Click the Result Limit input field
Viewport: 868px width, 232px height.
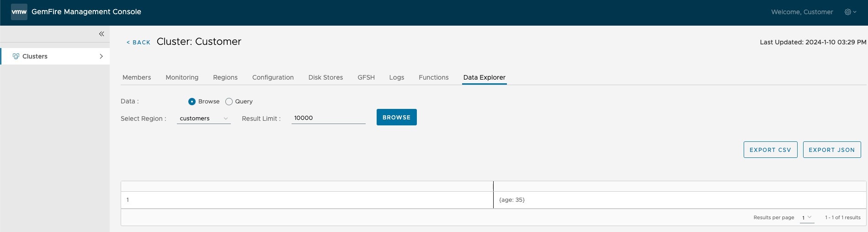tap(329, 118)
